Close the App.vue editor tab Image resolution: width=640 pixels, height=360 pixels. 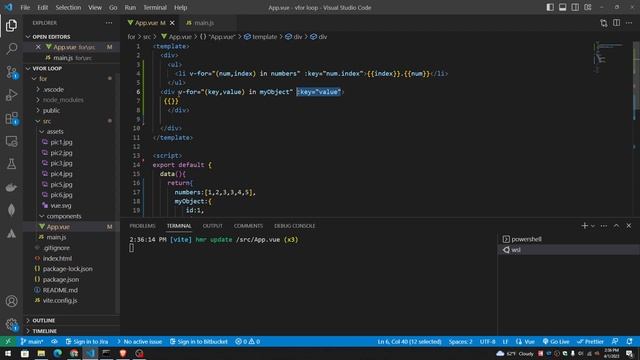[172, 23]
